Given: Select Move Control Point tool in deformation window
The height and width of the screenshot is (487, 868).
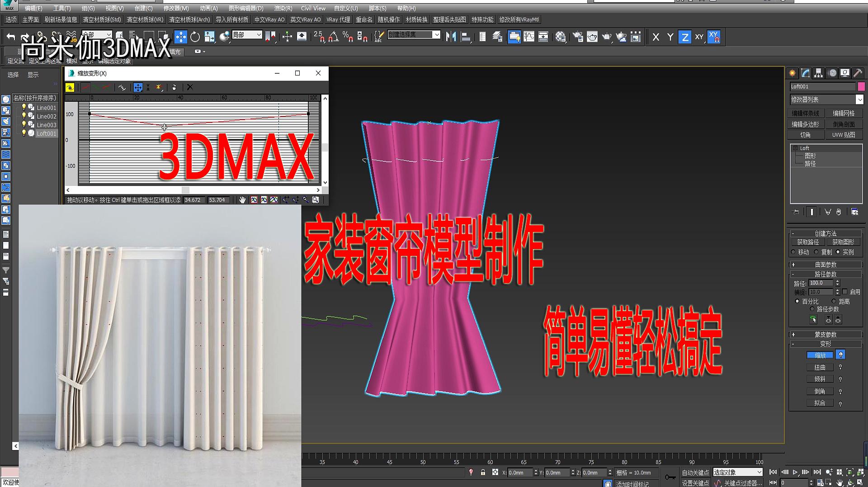Looking at the screenshot, I should [138, 87].
